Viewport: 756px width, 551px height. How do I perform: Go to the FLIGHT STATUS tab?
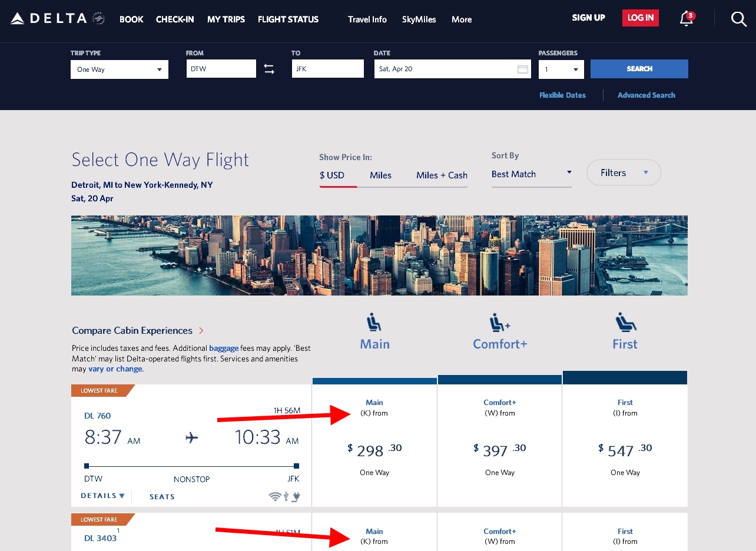coord(288,19)
